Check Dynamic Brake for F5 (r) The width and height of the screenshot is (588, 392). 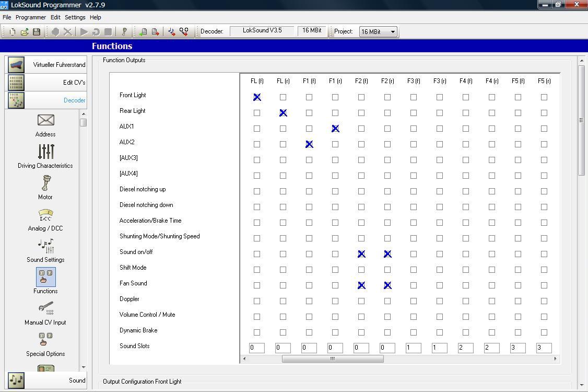[x=544, y=332]
